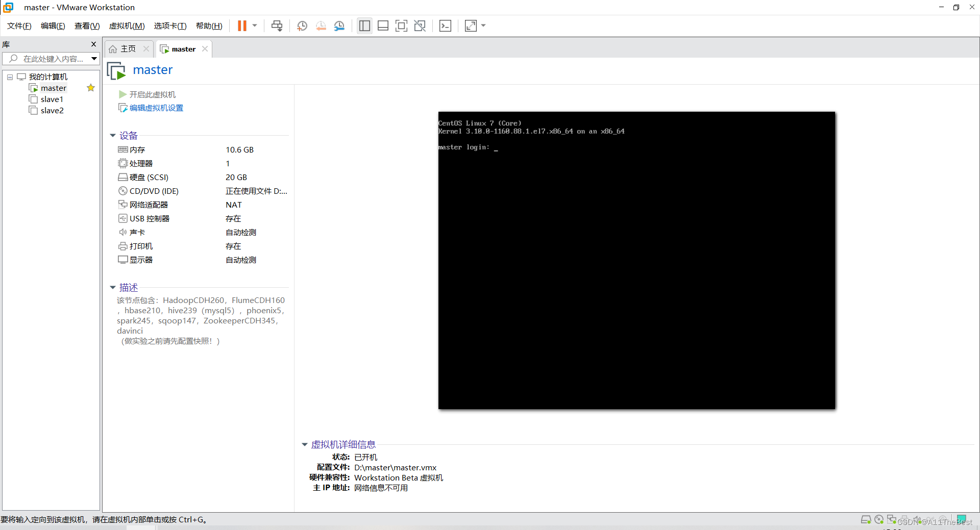The image size is (980, 530).
Task: Close the 库 library panel
Action: pyautogui.click(x=93, y=44)
